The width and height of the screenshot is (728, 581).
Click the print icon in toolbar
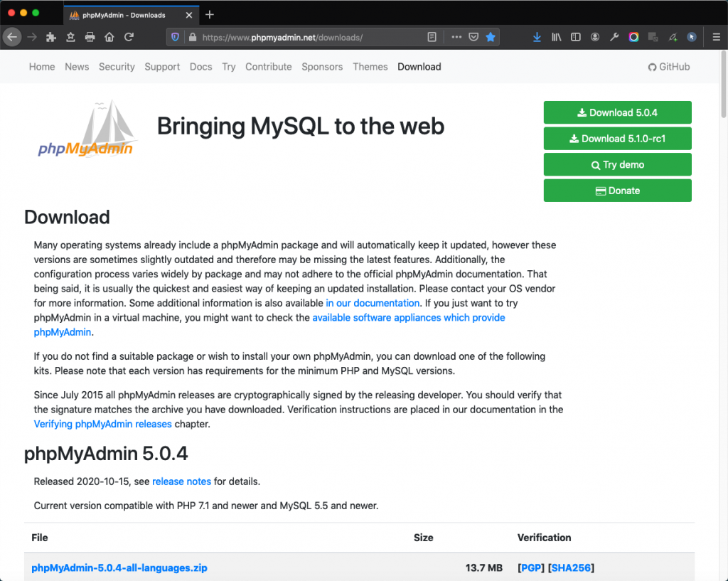click(x=90, y=37)
